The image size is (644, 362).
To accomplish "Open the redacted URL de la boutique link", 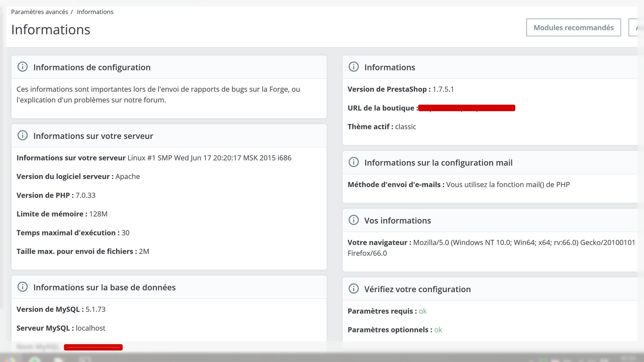I will click(467, 108).
